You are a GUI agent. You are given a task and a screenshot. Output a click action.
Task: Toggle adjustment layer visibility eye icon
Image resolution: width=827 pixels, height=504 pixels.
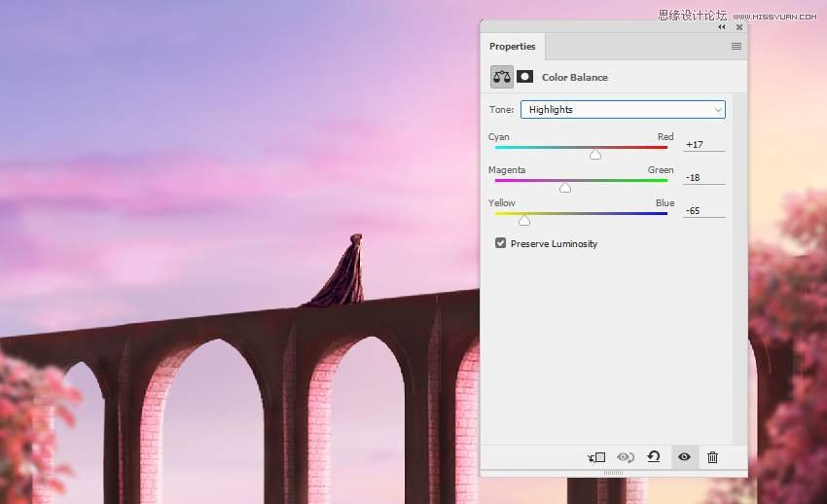point(684,457)
